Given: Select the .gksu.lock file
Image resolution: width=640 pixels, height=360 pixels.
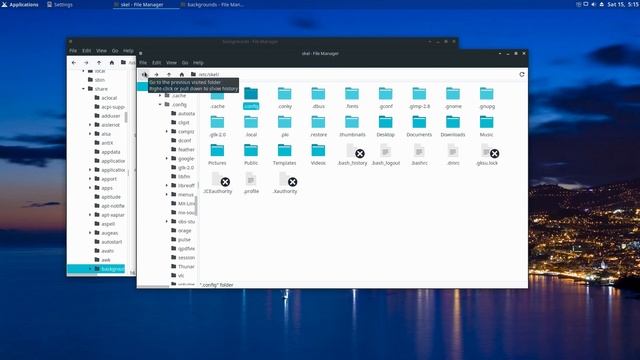Looking at the screenshot, I should click(487, 155).
